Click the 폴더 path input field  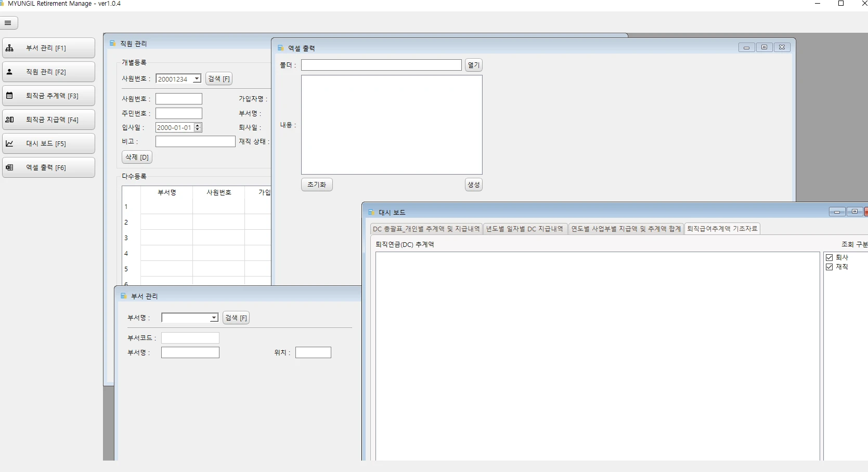coord(381,65)
